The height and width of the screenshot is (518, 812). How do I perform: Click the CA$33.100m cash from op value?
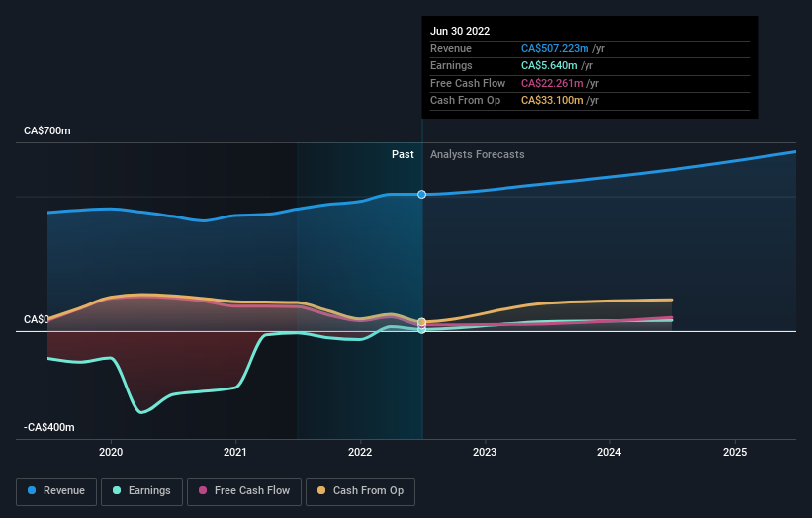552,101
